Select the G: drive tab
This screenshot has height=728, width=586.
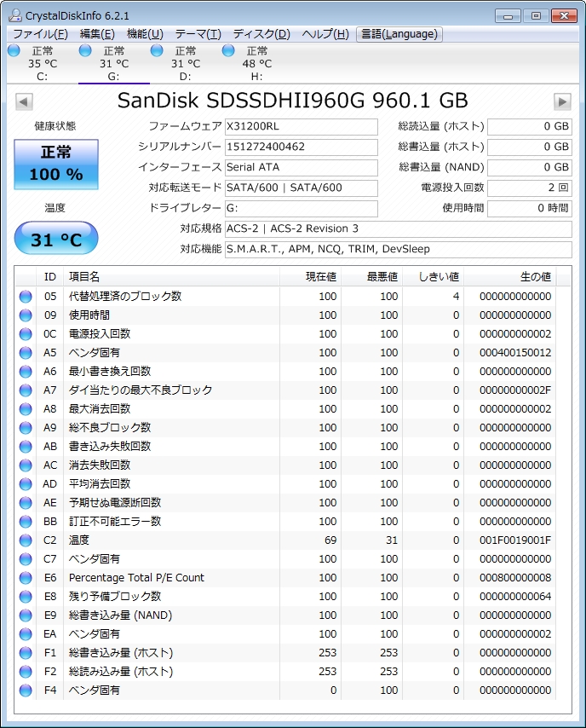[113, 63]
